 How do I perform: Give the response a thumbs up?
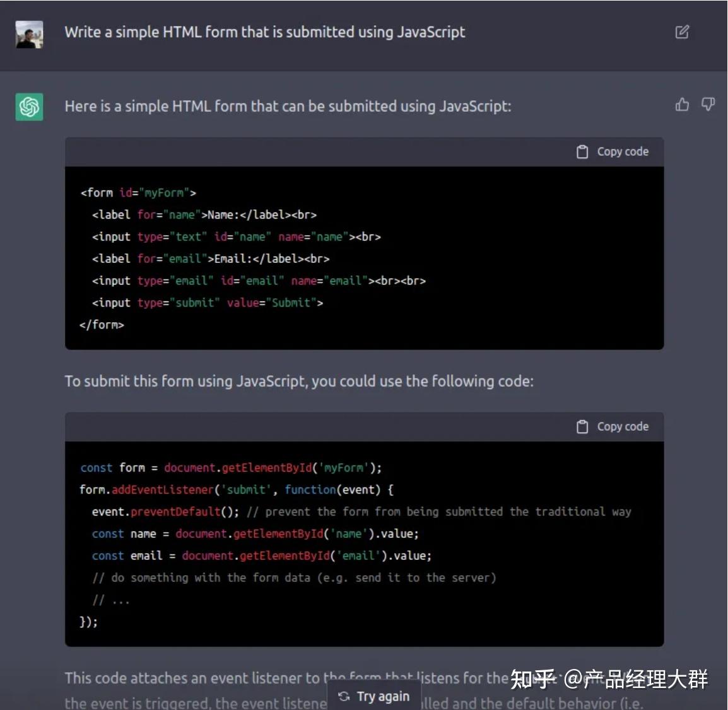coord(681,105)
